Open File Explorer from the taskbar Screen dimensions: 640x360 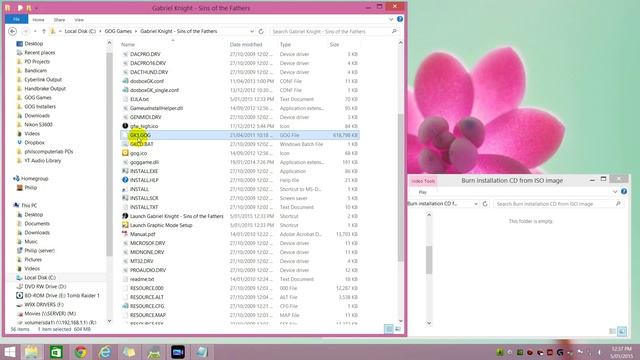[32, 352]
